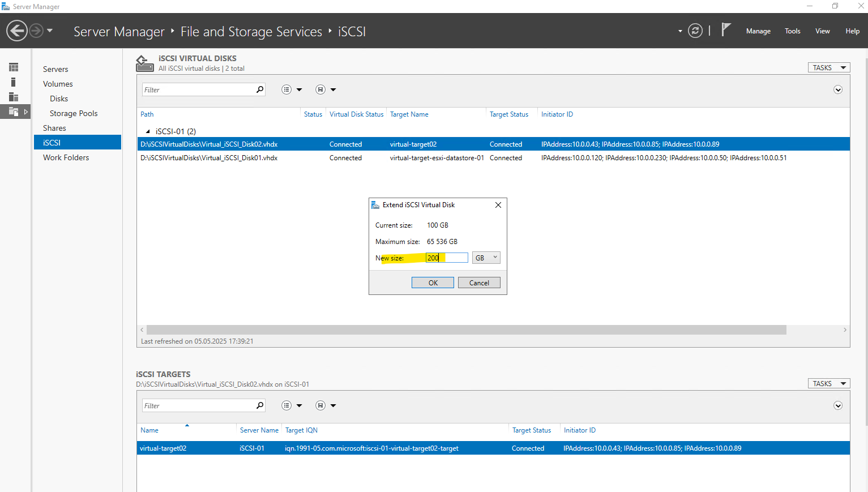Select the Virtual_iSCSI_Disk02.vhdx row
The width and height of the screenshot is (868, 492).
[493, 144]
